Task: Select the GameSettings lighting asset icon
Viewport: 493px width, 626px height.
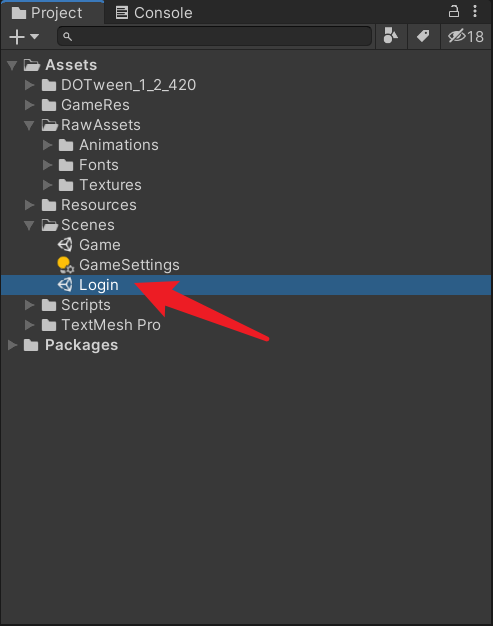Action: coord(65,265)
